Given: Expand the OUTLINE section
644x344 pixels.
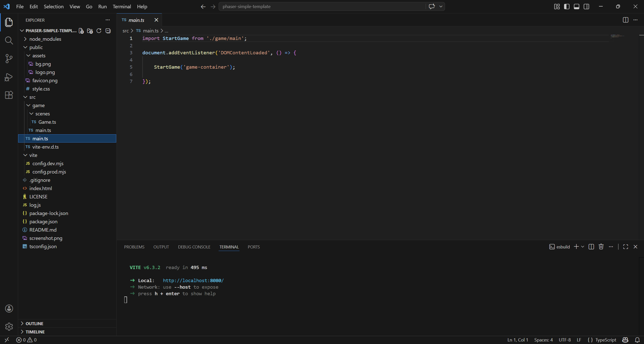Looking at the screenshot, I should [x=34, y=323].
